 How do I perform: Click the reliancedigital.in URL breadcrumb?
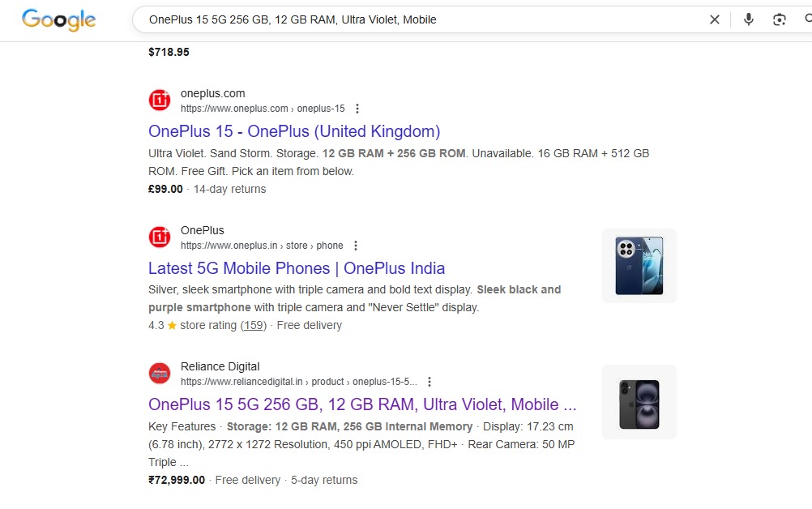pyautogui.click(x=298, y=382)
